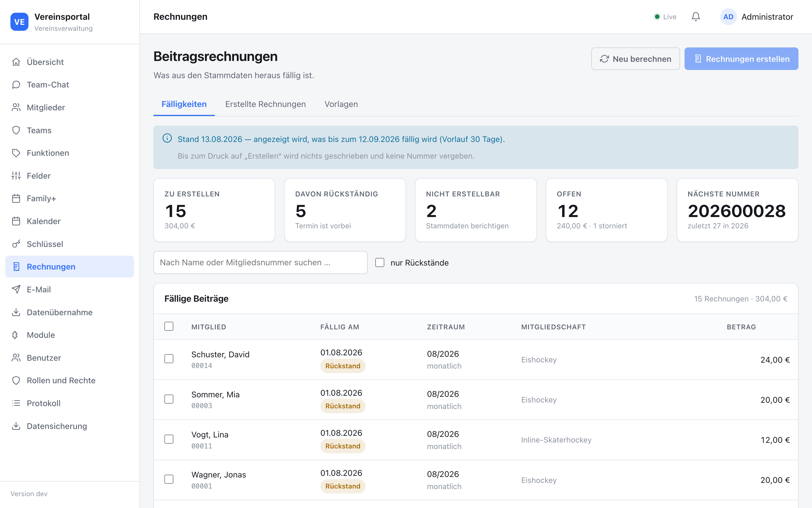The height and width of the screenshot is (508, 812).
Task: Click the Felder sliders icon
Action: point(16,176)
